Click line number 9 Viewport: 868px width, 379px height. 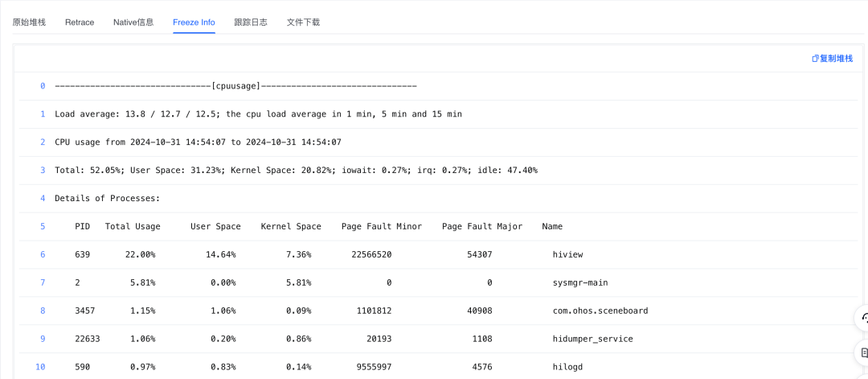click(x=43, y=339)
